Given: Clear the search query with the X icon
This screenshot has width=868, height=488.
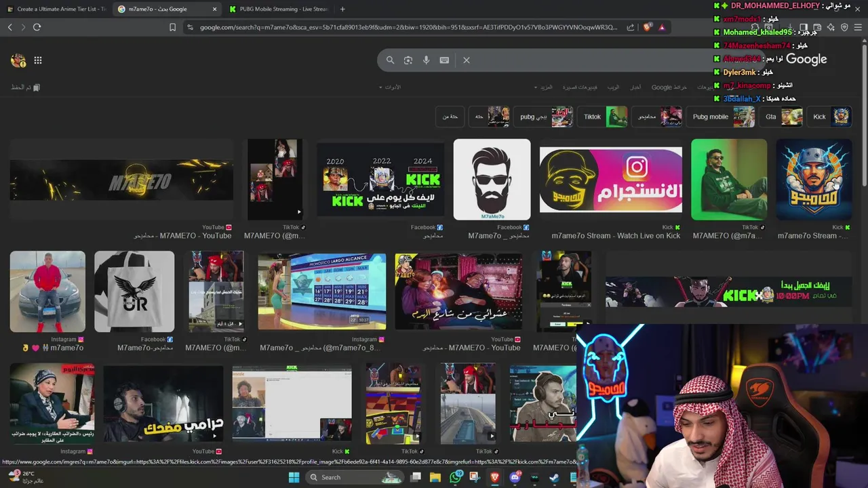Looking at the screenshot, I should [x=467, y=60].
